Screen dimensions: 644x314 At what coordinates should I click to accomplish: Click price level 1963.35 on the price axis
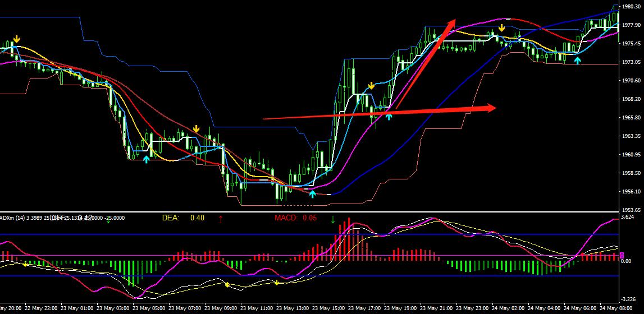pyautogui.click(x=632, y=136)
